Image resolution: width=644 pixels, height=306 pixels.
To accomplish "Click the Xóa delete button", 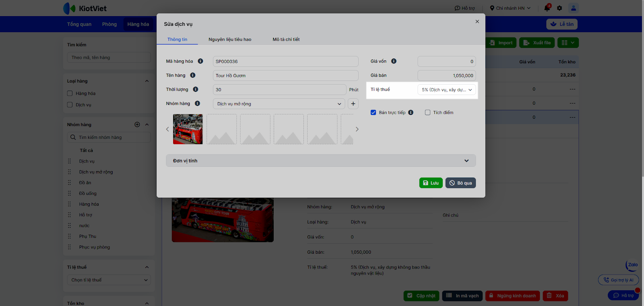I will pyautogui.click(x=555, y=296).
